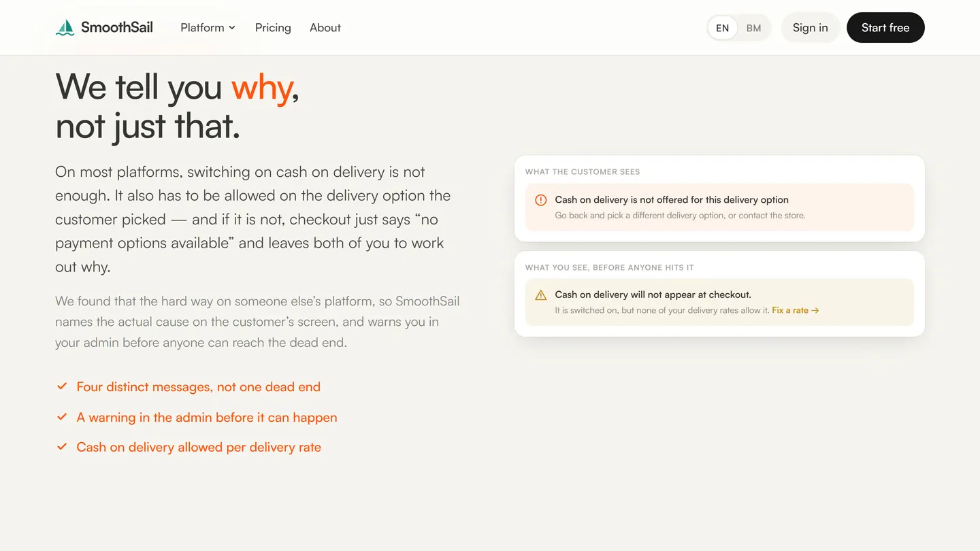Open the Pricing page
This screenshot has width=980, height=551.
[x=273, y=28]
